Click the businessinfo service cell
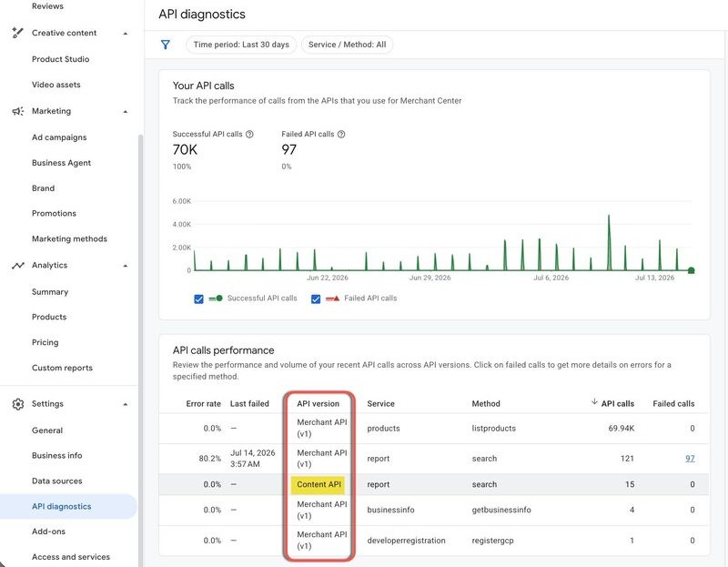This screenshot has height=567, width=728. click(x=390, y=510)
